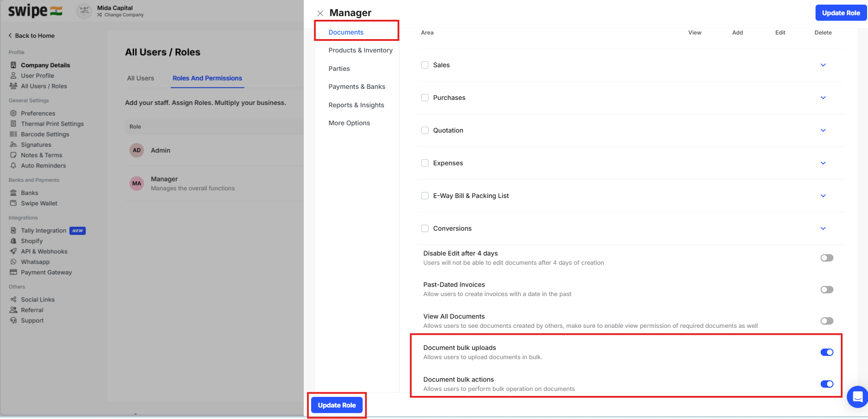Viewport: 868px width, 419px height.
Task: Click the MA avatar for Manager
Action: click(x=137, y=183)
